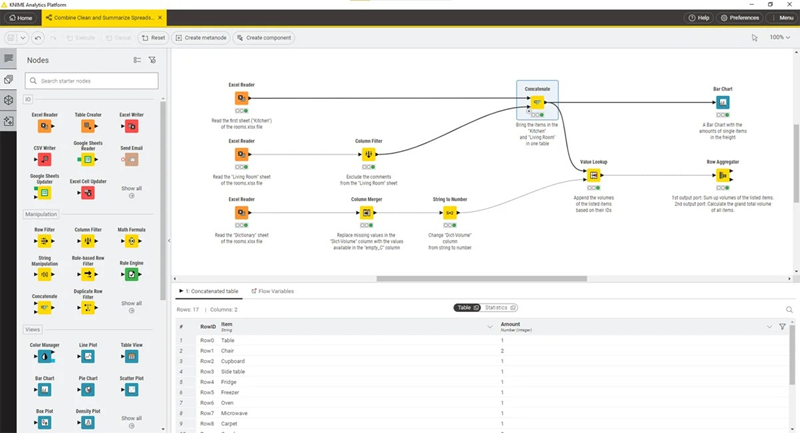This screenshot has height=440, width=800.
Task: Click the Column Merger node on canvas
Action: [366, 212]
